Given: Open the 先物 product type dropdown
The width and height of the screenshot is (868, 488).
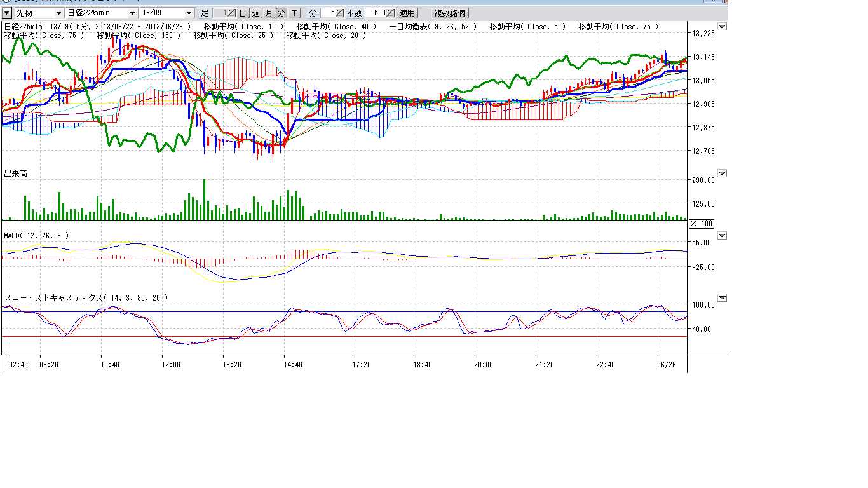Looking at the screenshot, I should [x=58, y=13].
